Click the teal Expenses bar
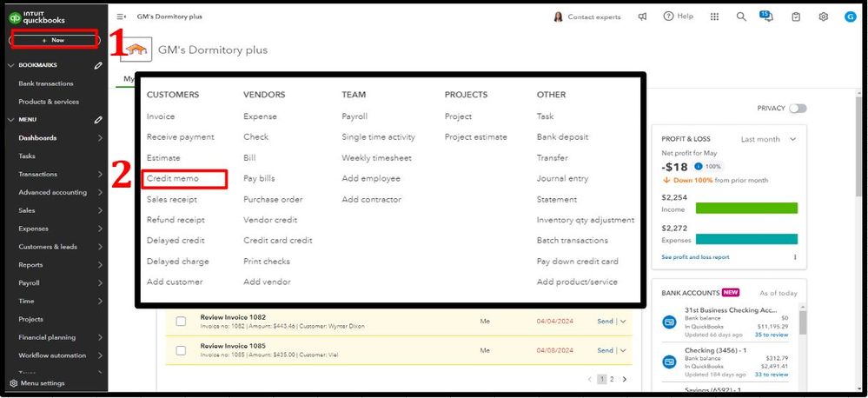The height and width of the screenshot is (398, 868). [746, 239]
